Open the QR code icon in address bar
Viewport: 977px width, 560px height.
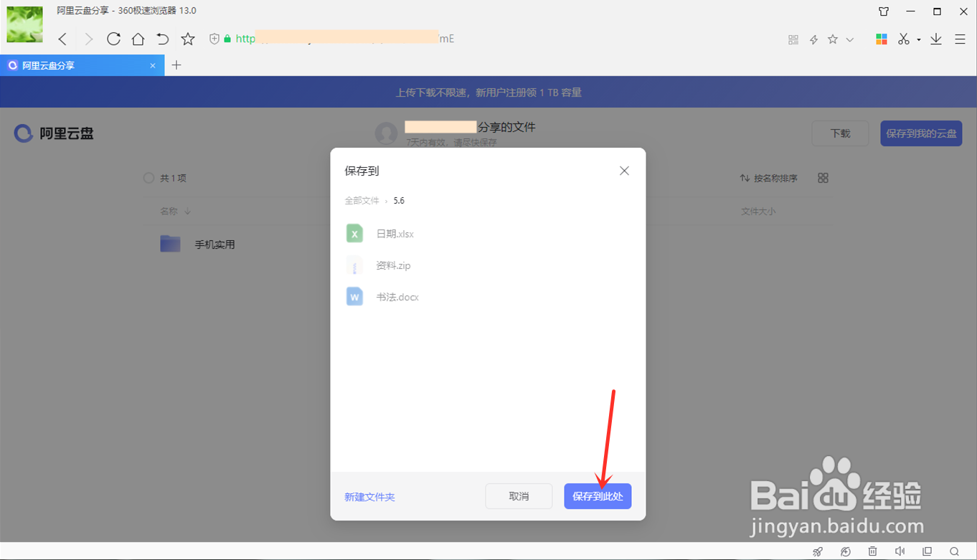(793, 39)
